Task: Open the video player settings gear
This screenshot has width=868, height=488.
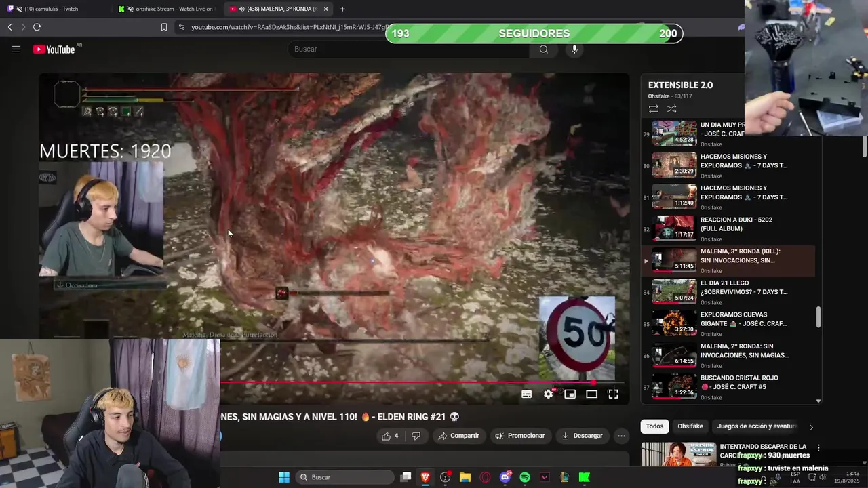Action: click(x=549, y=394)
